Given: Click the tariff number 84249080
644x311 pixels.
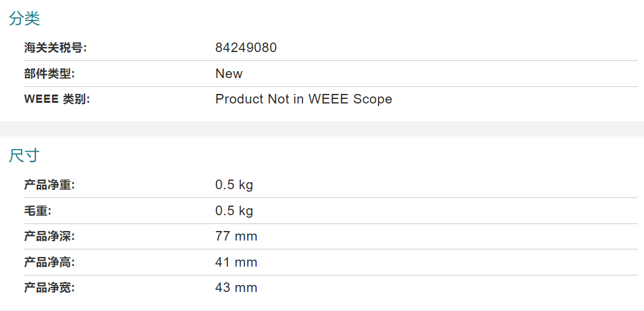Looking at the screenshot, I should (246, 48).
